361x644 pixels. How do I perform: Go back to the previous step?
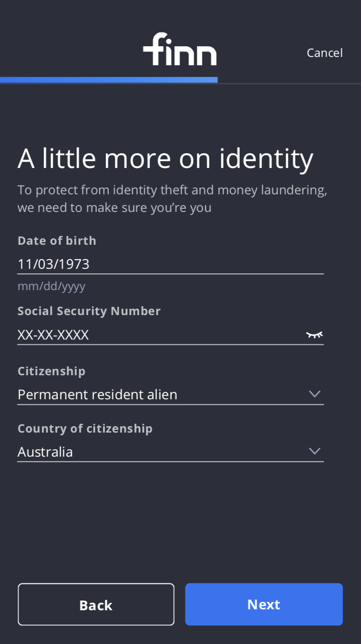pos(96,605)
